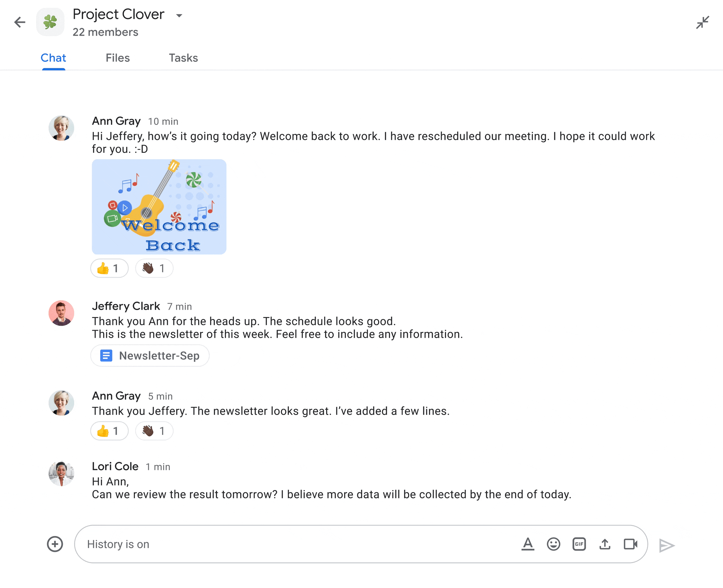Switch to the Tasks tab
Image resolution: width=723 pixels, height=588 pixels.
(x=183, y=57)
